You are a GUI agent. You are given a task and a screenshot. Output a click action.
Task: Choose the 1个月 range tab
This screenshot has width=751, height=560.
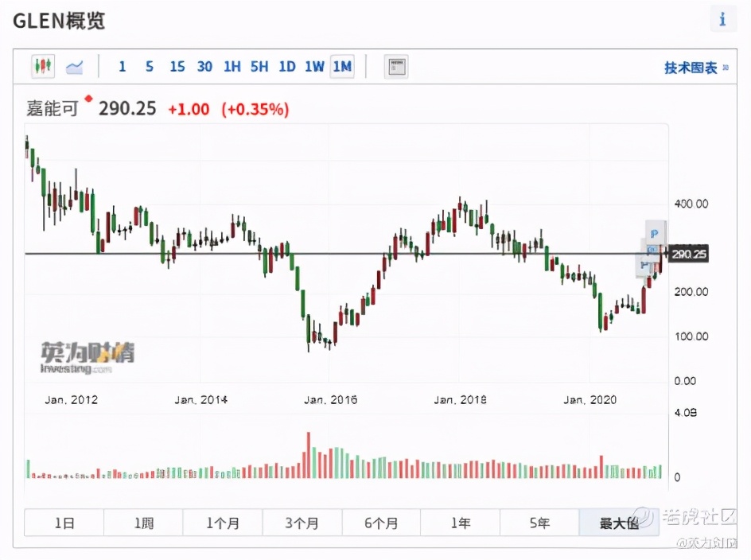(x=223, y=523)
